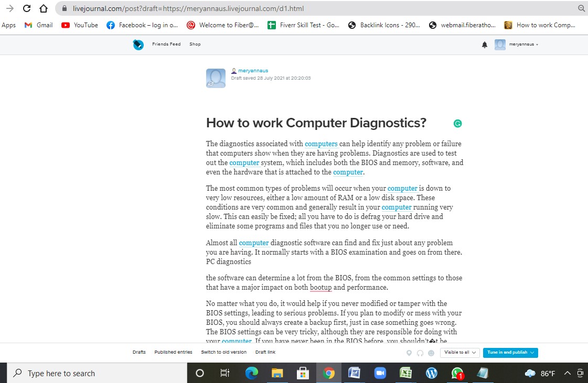Click 'computer' link before 'is down to'

[402, 189]
